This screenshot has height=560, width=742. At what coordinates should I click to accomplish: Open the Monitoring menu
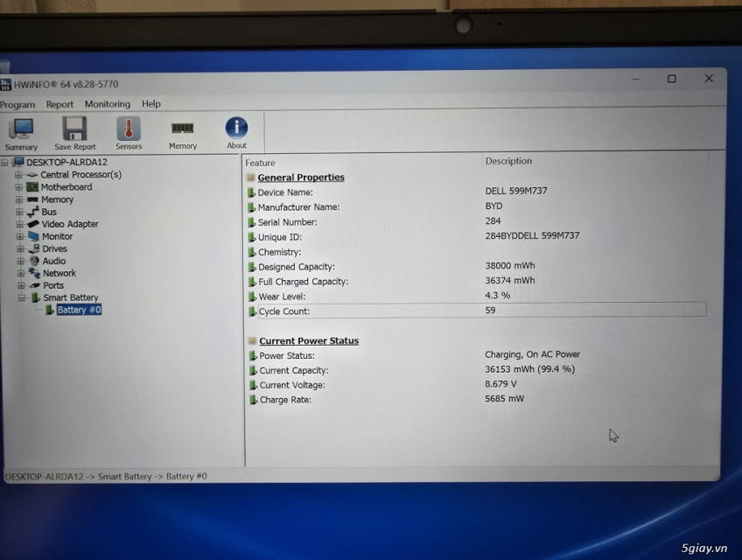click(x=107, y=103)
